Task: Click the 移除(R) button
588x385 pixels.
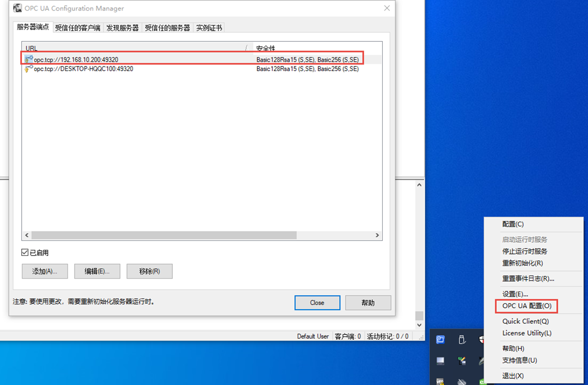Action: pyautogui.click(x=149, y=272)
